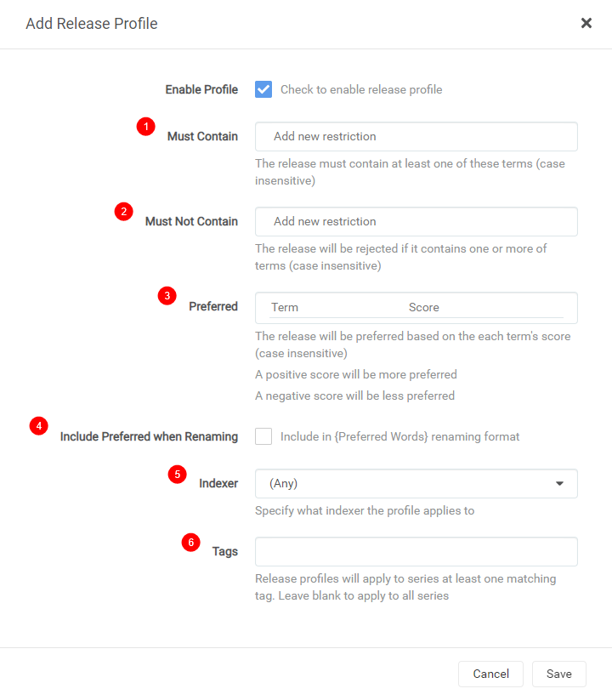612x700 pixels.
Task: Click red annotation marker number 2
Action: (x=123, y=211)
